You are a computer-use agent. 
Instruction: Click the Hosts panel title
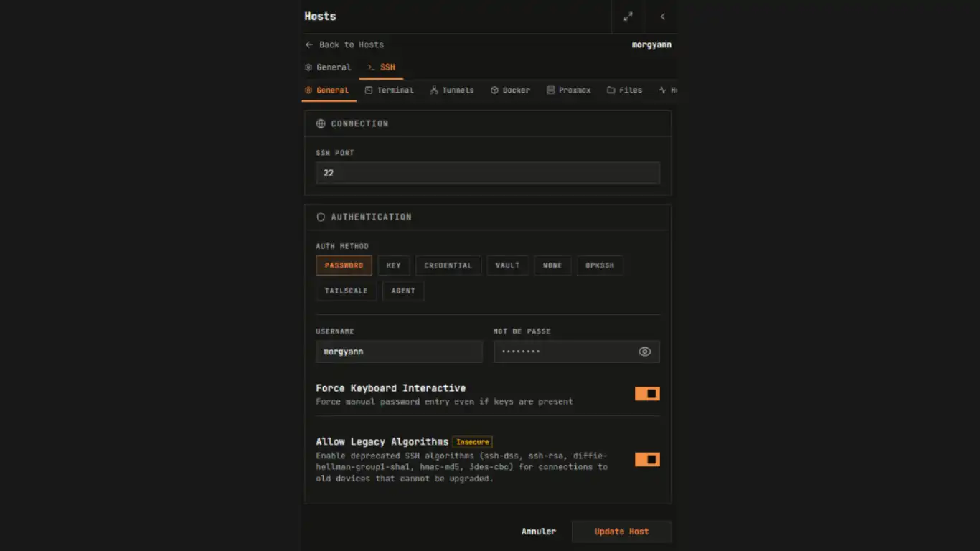coord(320,17)
